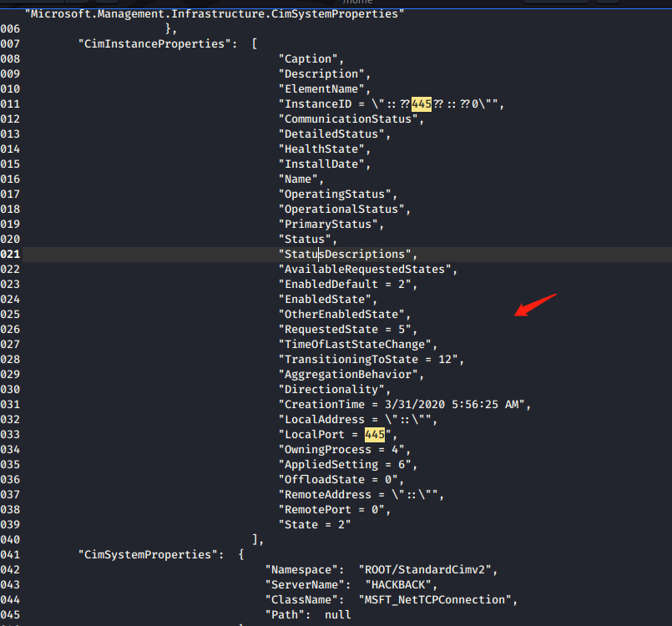Click the highlighted 445 in the LocalPort line

(375, 435)
